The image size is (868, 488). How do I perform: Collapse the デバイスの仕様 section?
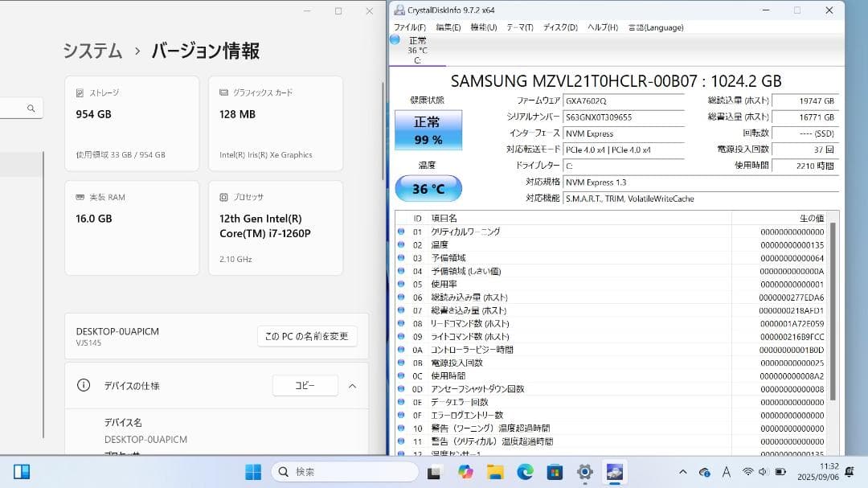pyautogui.click(x=352, y=385)
